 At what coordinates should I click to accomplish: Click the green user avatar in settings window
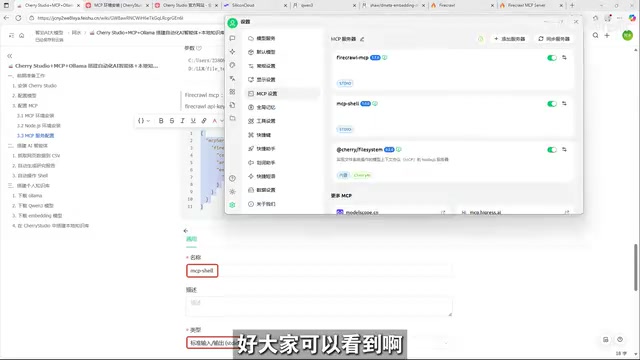click(233, 23)
